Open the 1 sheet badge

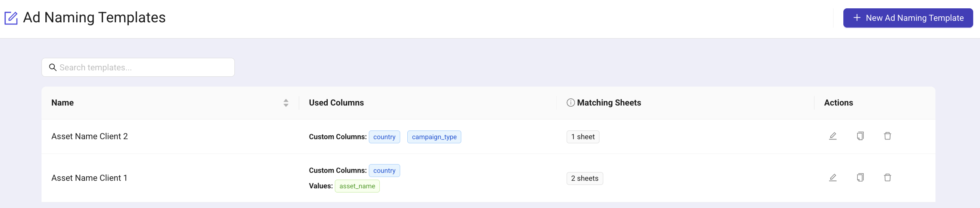click(x=582, y=137)
